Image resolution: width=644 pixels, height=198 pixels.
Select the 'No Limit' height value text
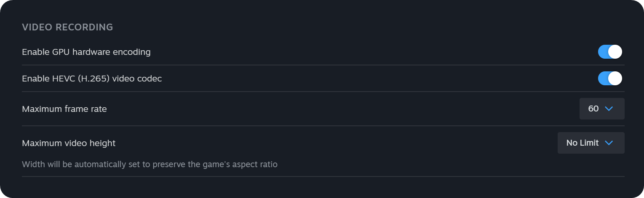click(582, 143)
